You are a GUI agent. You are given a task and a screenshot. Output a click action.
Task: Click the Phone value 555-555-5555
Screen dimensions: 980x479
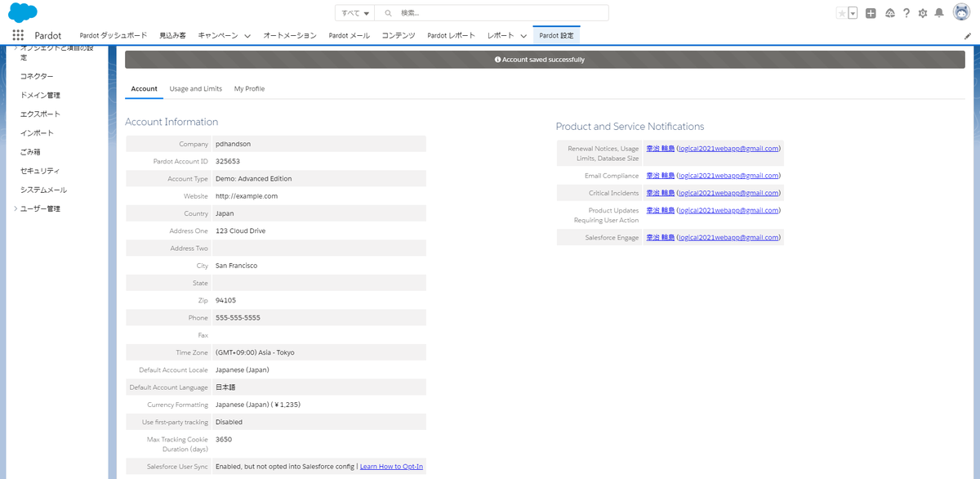[x=238, y=317]
